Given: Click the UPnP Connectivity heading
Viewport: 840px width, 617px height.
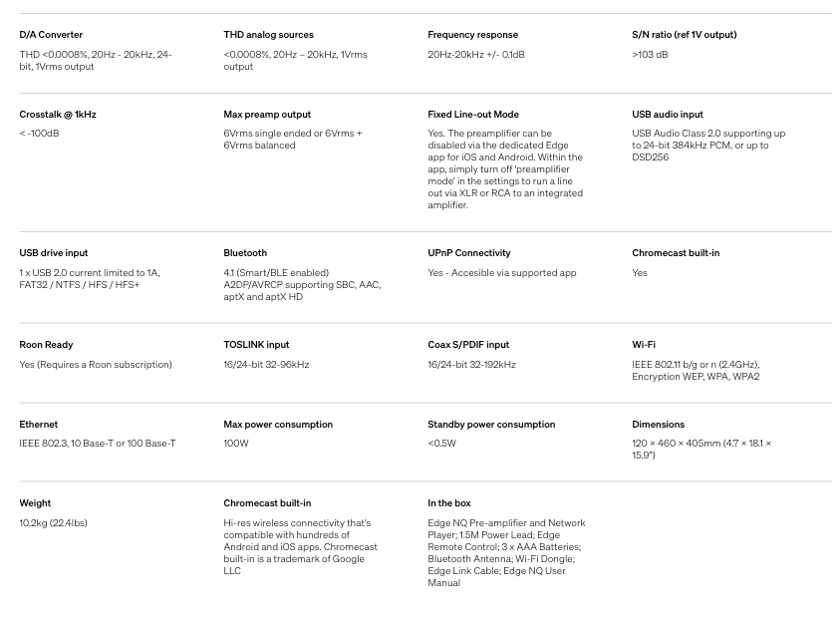Looking at the screenshot, I should pos(468,253).
